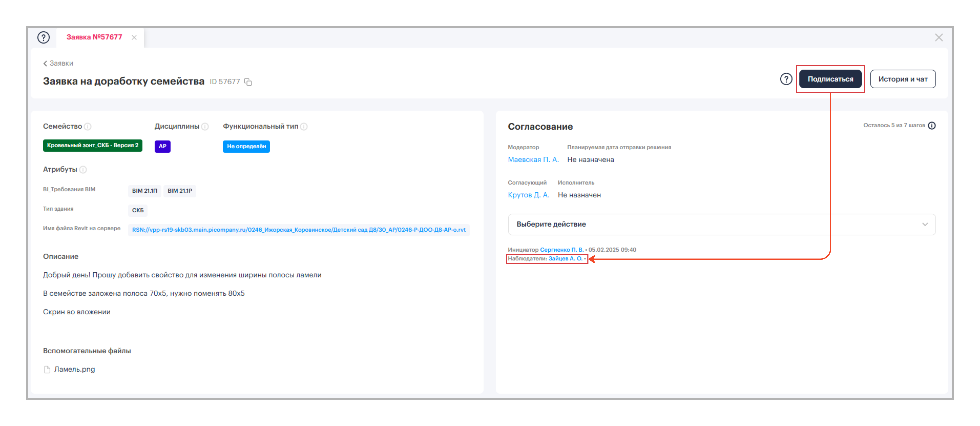The height and width of the screenshot is (426, 980).
Task: Show info about remaining approval steps
Action: click(932, 126)
